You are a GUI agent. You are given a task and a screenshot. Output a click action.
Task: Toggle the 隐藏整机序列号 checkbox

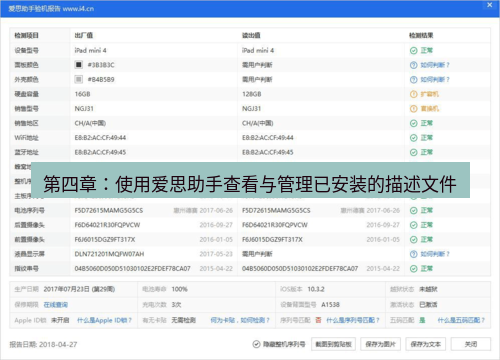(x=256, y=344)
